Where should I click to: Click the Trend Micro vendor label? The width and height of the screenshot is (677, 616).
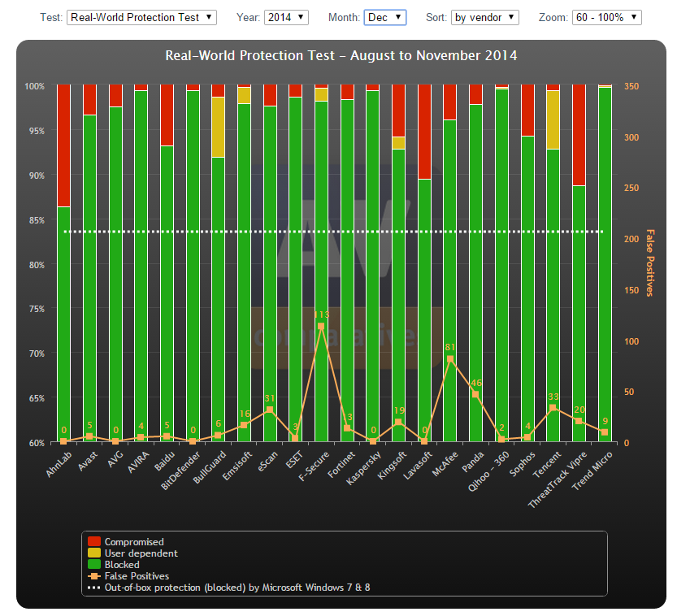click(x=592, y=471)
